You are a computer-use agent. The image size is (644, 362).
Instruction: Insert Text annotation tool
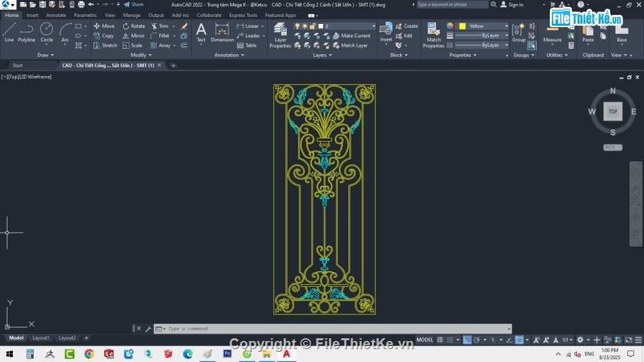[201, 33]
